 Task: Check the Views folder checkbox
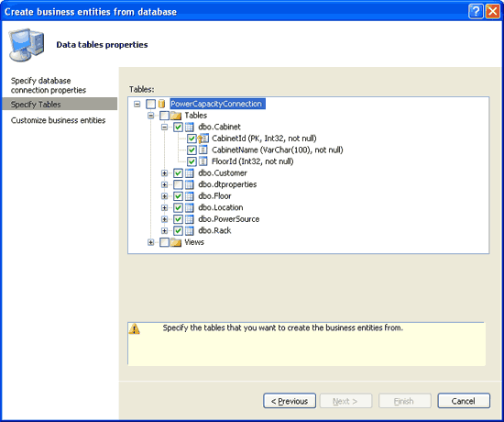click(164, 242)
